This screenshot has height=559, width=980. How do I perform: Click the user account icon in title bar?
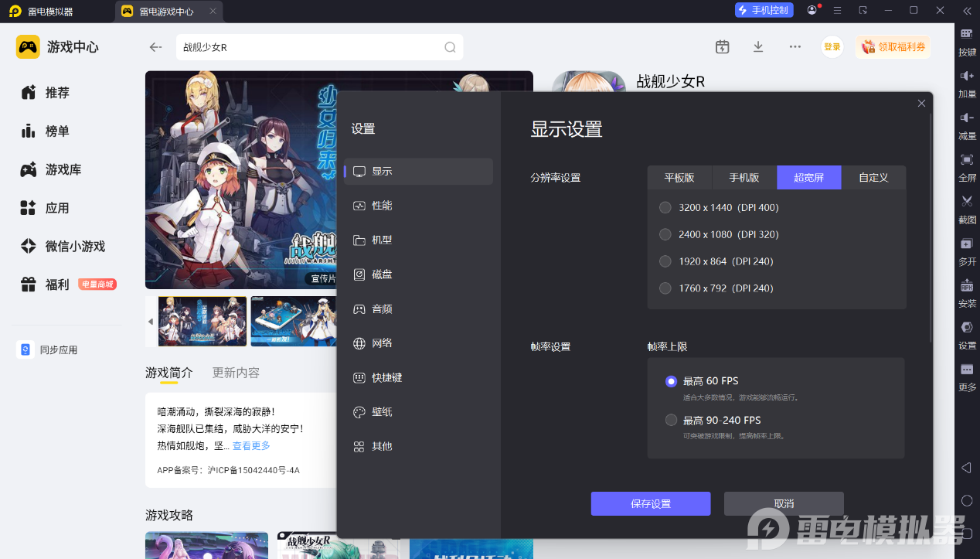click(812, 10)
